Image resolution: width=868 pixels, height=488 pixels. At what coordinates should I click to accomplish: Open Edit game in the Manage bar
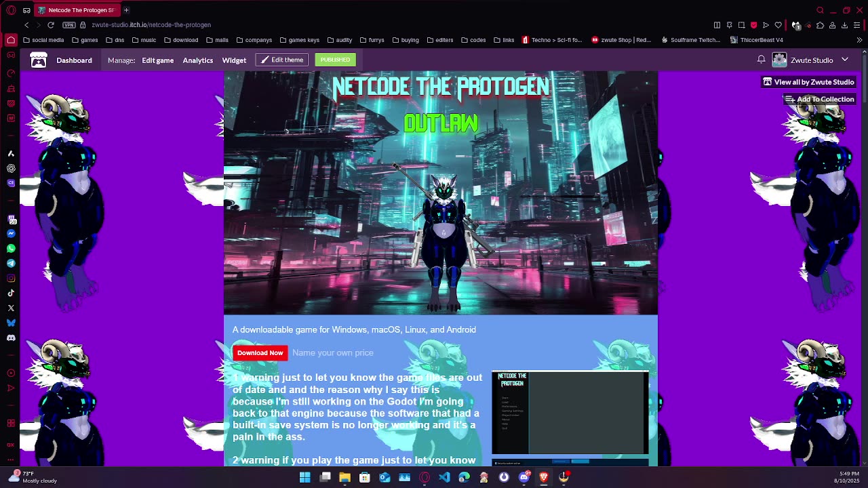(157, 60)
